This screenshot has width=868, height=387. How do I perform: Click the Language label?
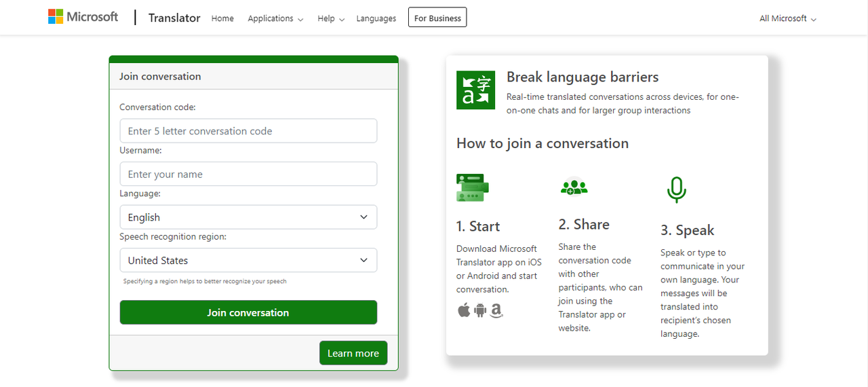[x=140, y=193]
